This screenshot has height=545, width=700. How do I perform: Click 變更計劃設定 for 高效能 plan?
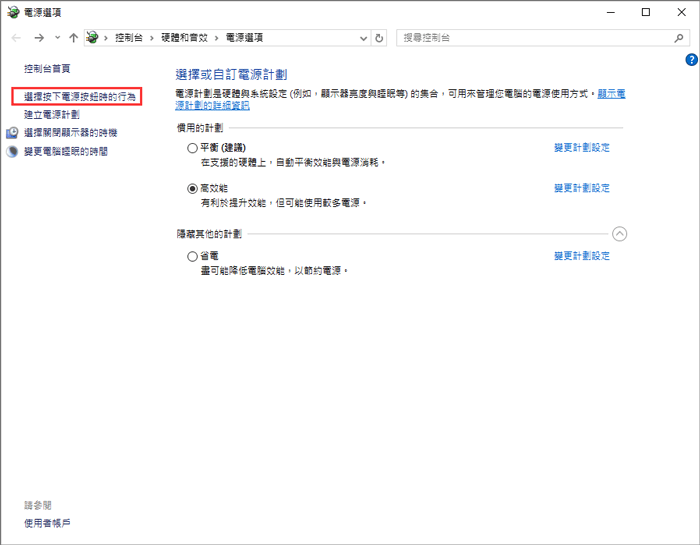click(581, 188)
